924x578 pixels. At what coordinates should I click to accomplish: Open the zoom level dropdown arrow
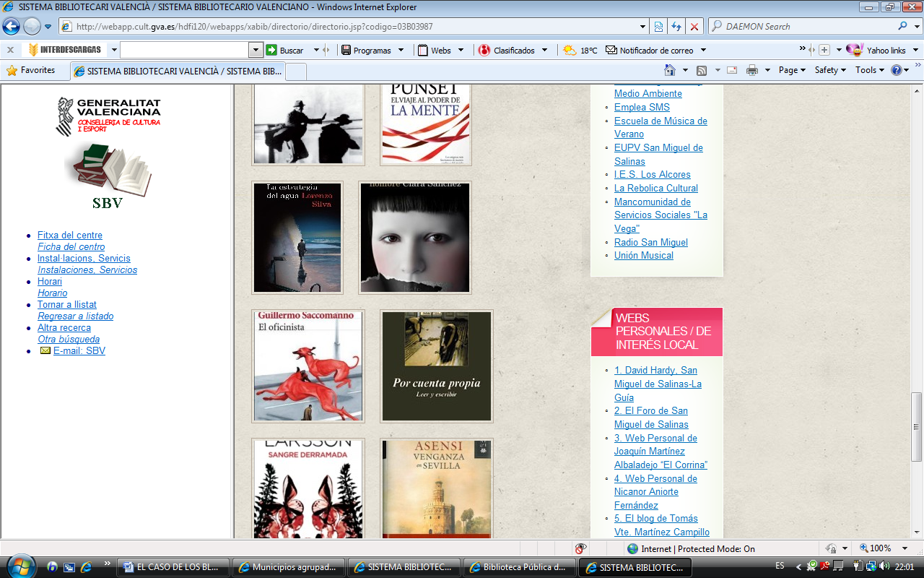coord(905,549)
